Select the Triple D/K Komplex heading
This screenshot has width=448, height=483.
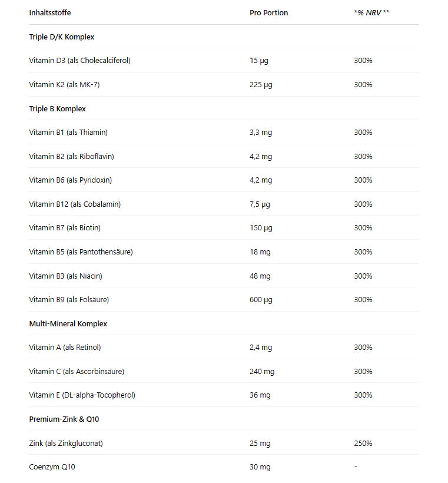click(61, 37)
